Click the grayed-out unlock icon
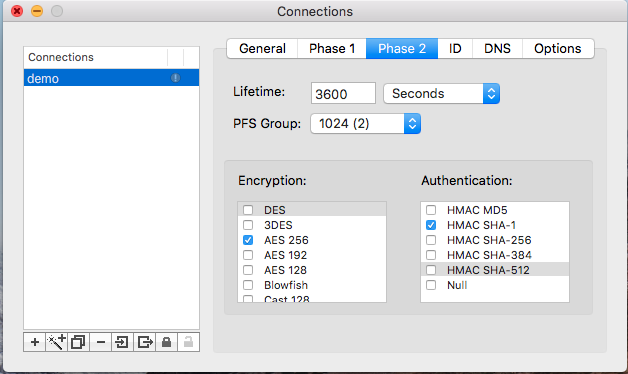The width and height of the screenshot is (628, 374). click(188, 342)
